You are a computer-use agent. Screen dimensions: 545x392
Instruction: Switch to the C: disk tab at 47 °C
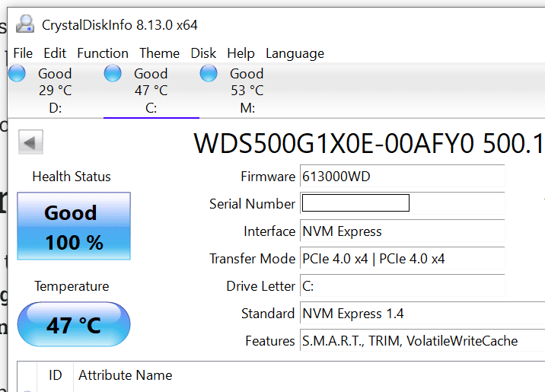pos(151,91)
